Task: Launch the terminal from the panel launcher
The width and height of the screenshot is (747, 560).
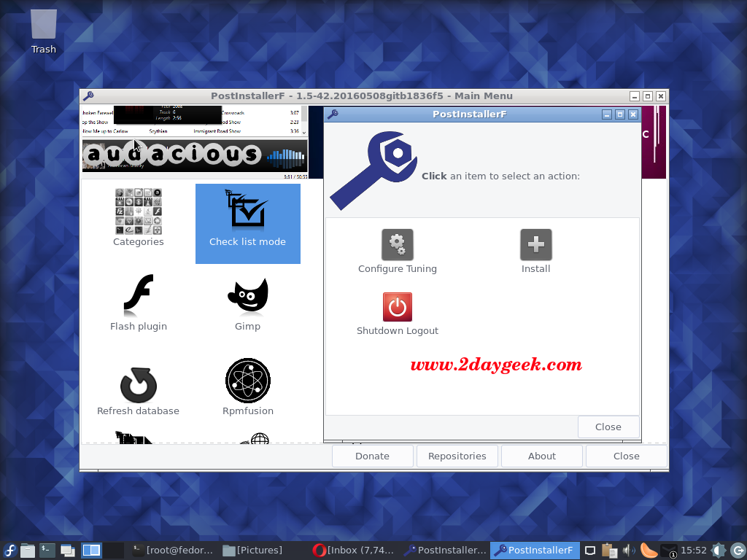Action: [x=47, y=551]
